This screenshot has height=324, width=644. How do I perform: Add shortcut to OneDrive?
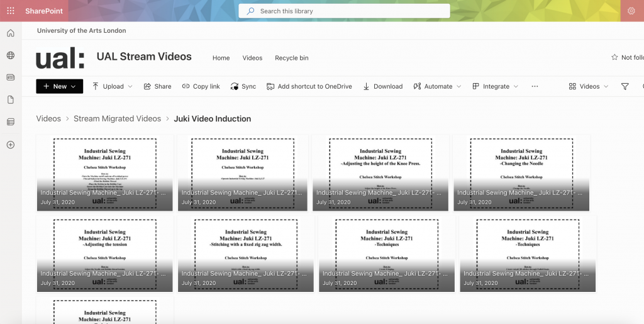309,86
